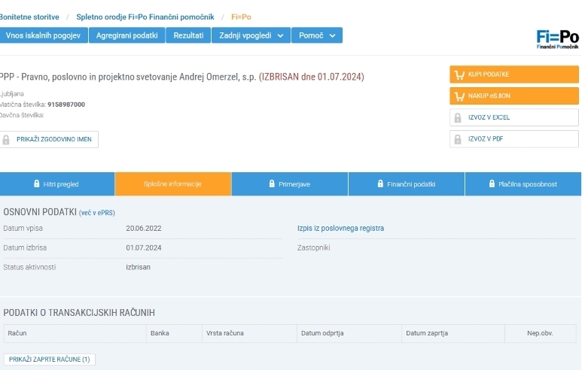Follow the več v ePRS link
This screenshot has height=370, width=588.
97,213
